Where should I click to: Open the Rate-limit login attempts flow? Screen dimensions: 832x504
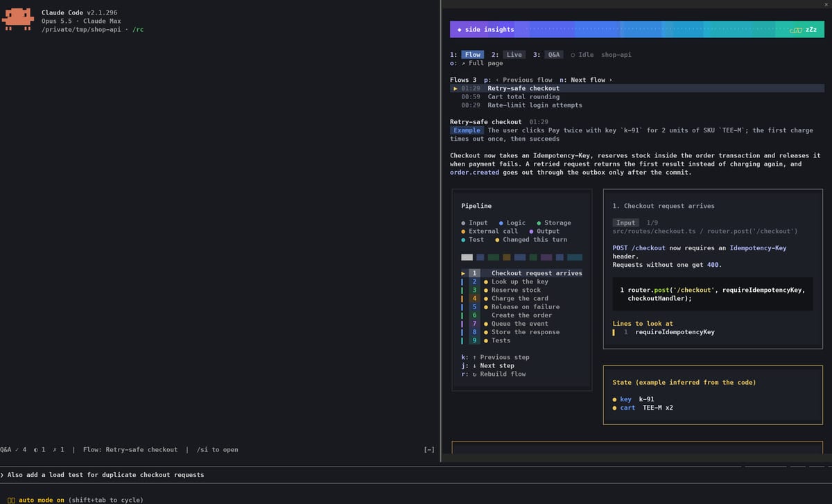click(535, 105)
